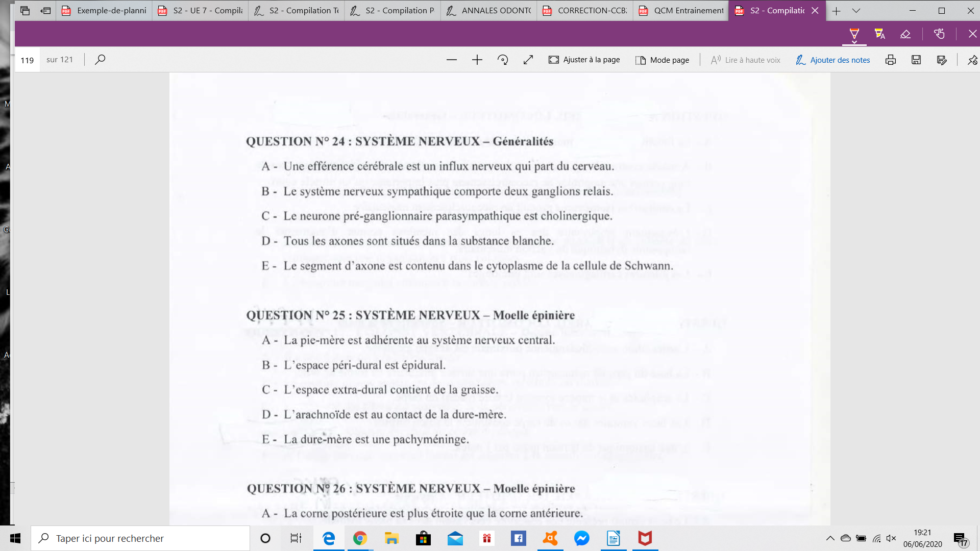
Task: Click the zoom in plus icon
Action: (477, 60)
